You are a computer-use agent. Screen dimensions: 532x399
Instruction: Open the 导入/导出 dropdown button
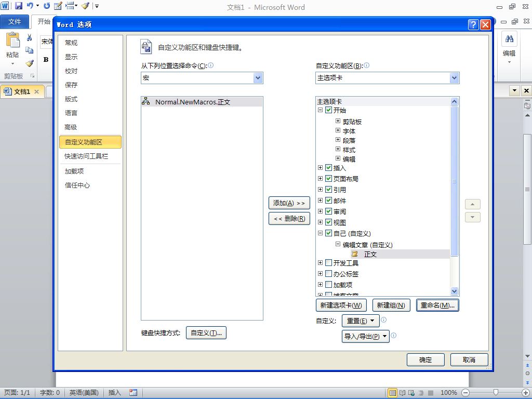click(x=365, y=336)
